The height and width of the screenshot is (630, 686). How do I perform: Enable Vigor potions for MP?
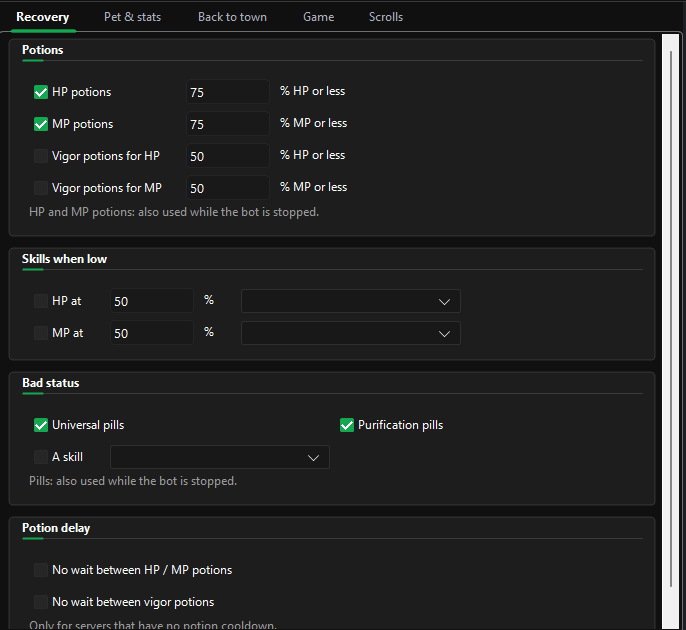41,188
